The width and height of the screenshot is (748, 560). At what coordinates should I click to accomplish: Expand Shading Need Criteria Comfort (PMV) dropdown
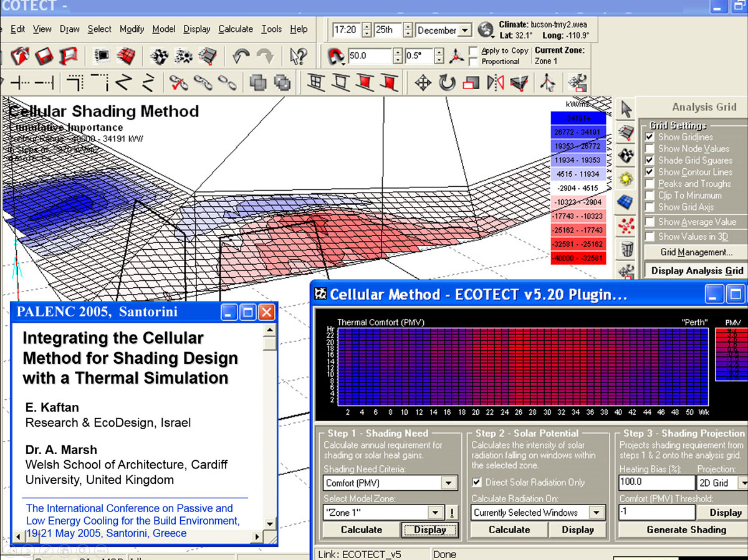tap(448, 483)
